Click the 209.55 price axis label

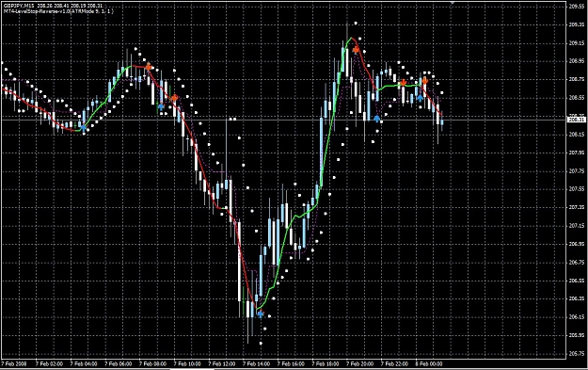[576, 6]
